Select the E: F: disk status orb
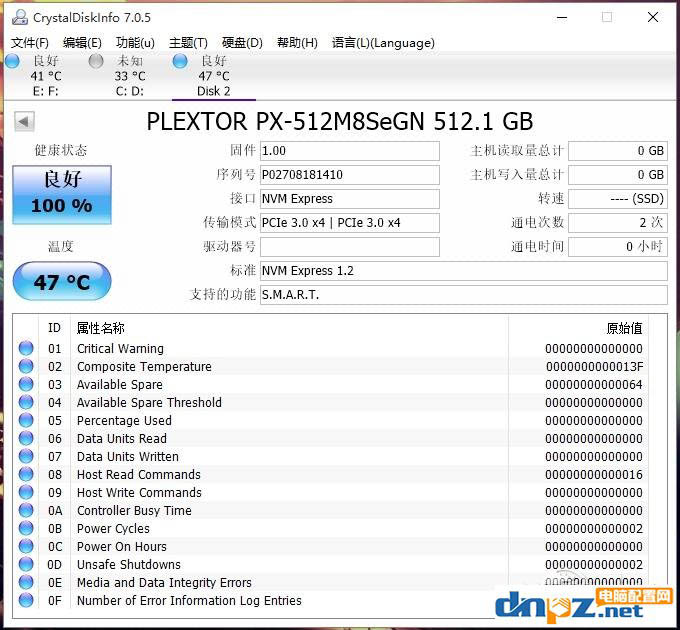 click(12, 61)
